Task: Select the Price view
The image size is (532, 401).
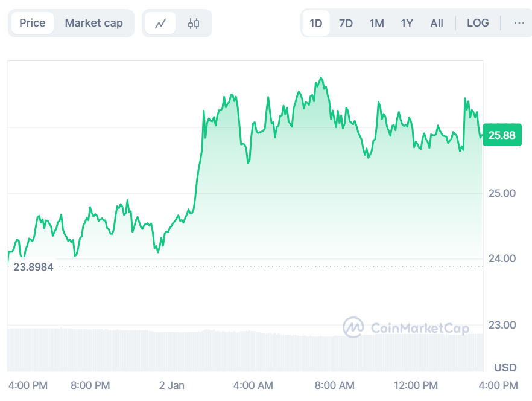Action: coord(33,22)
